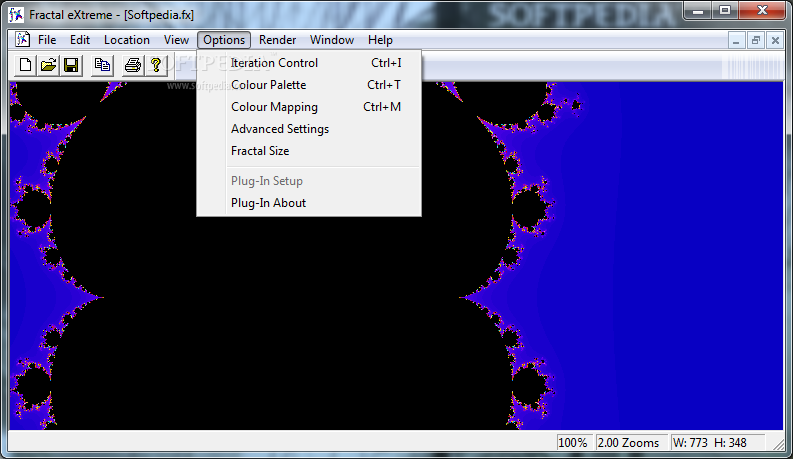Open the View menu

point(176,40)
